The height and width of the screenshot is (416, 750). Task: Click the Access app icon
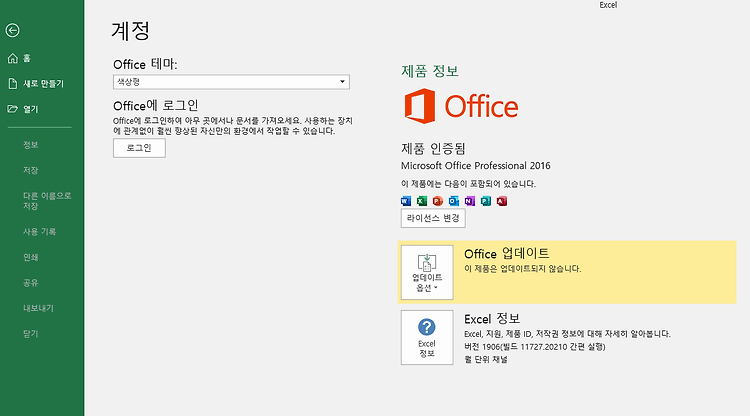[502, 201]
